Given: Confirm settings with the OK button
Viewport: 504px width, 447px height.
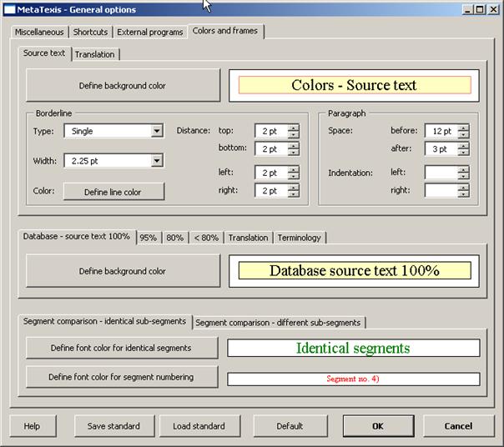Looking at the screenshot, I should tap(378, 426).
